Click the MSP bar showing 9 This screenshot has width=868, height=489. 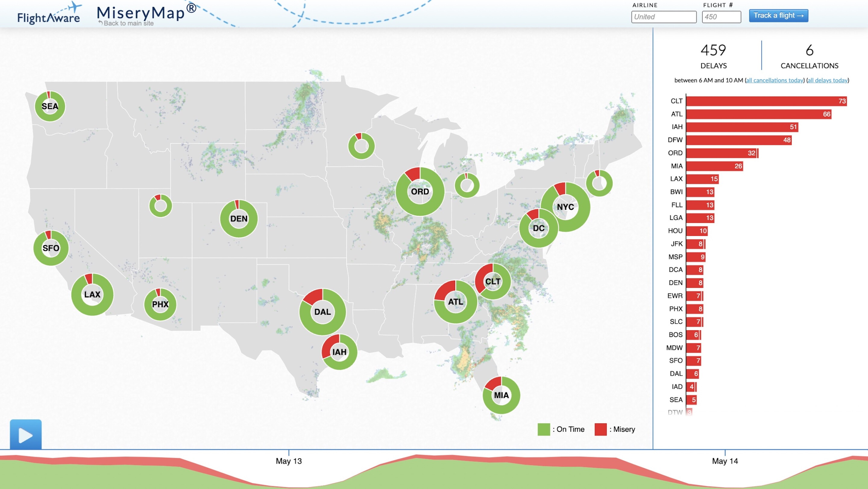pyautogui.click(x=696, y=257)
